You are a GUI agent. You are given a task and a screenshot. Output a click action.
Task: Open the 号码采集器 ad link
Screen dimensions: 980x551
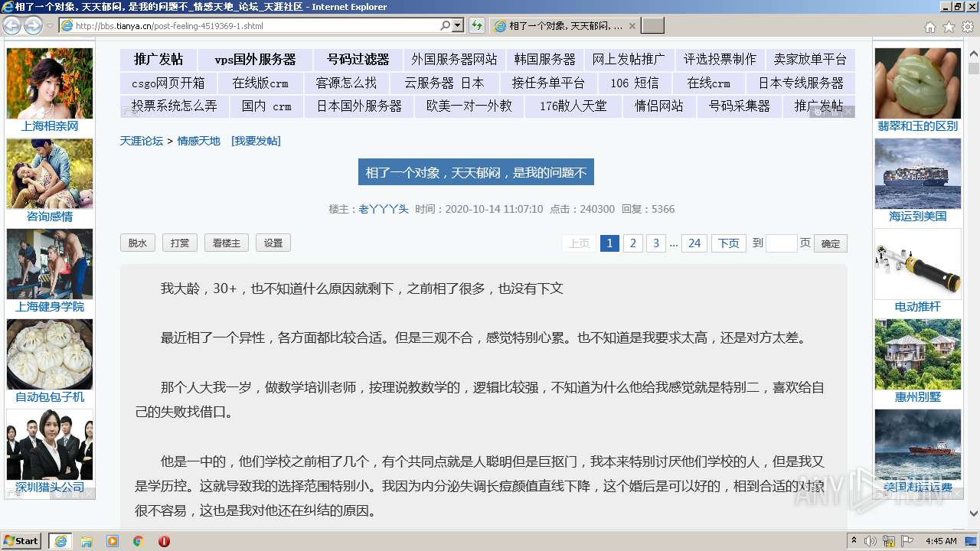click(x=739, y=106)
